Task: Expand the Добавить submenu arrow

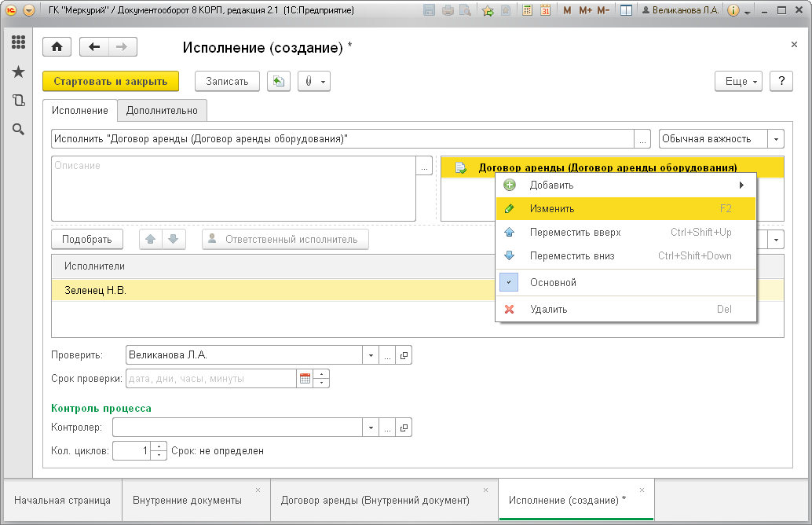Action: pos(741,185)
